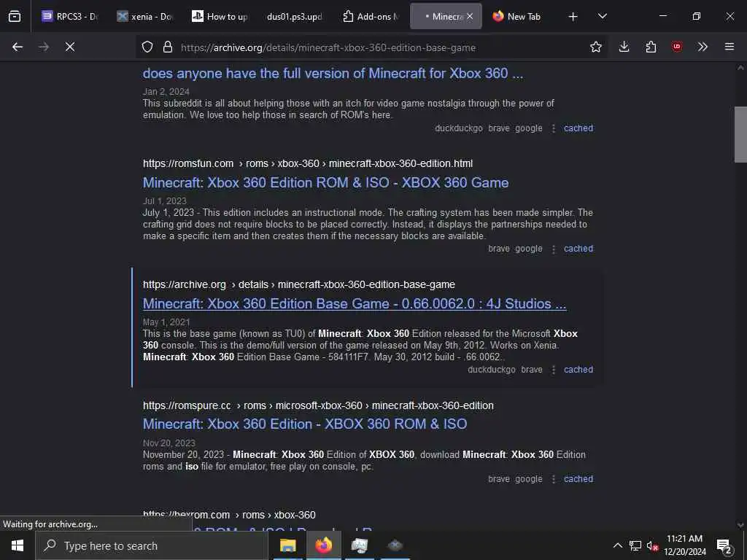Click the vertical scrollbar thumb
The image size is (747, 560).
point(740,135)
